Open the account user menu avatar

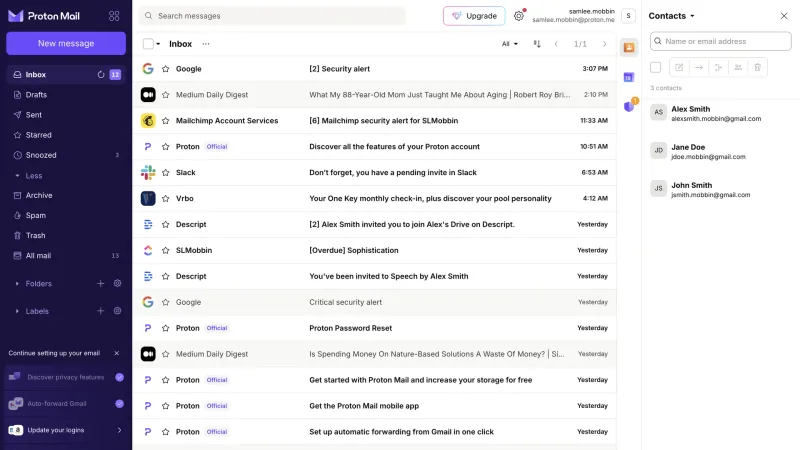pos(629,16)
